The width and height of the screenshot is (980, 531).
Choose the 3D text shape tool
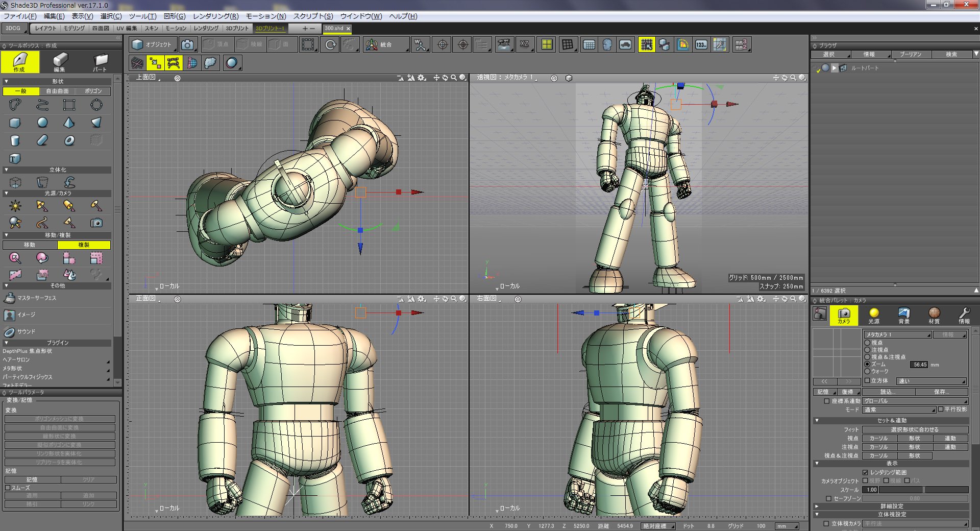15,158
